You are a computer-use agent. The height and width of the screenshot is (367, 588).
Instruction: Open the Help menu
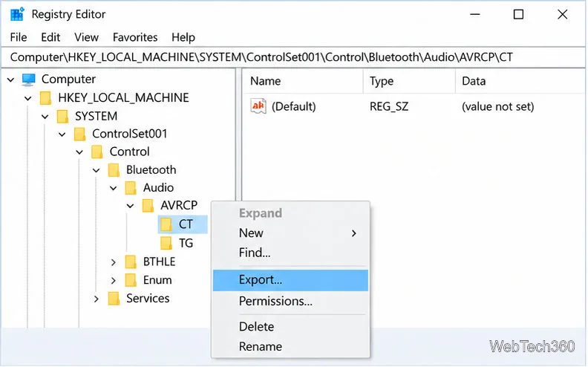click(x=183, y=37)
